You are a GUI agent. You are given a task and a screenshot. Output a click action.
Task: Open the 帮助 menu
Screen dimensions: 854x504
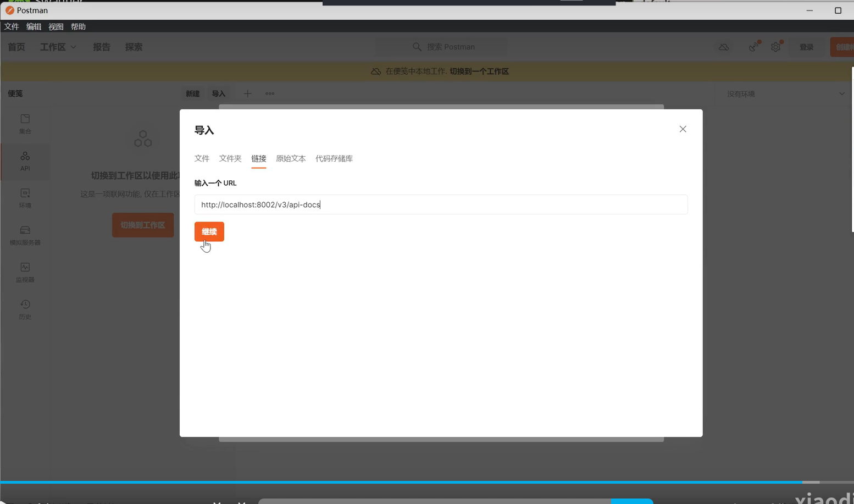78,26
